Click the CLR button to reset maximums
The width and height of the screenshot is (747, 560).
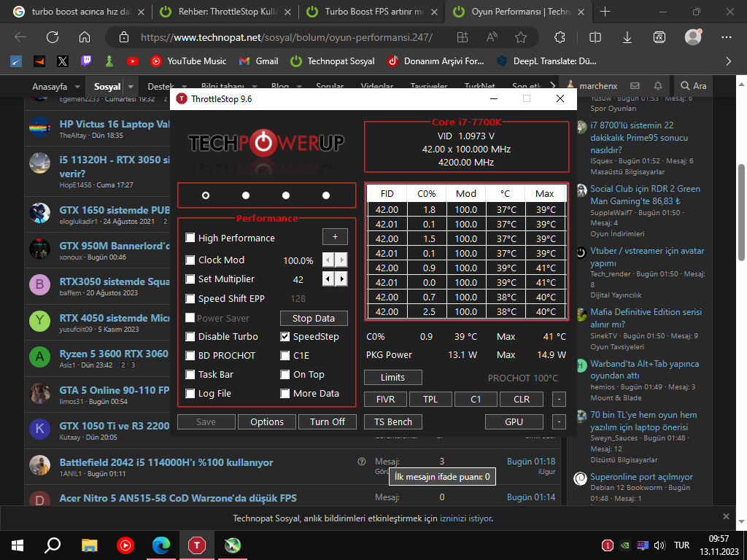click(521, 399)
